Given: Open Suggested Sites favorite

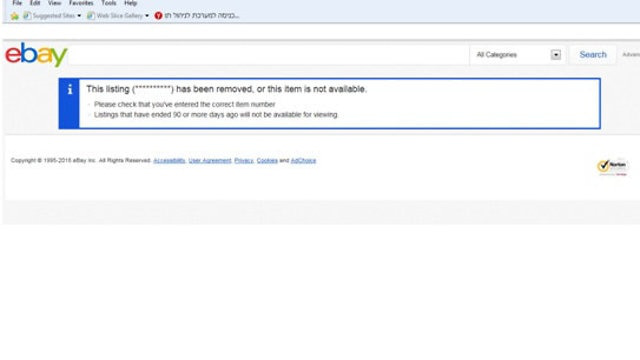Looking at the screenshot, I should click(x=50, y=16).
